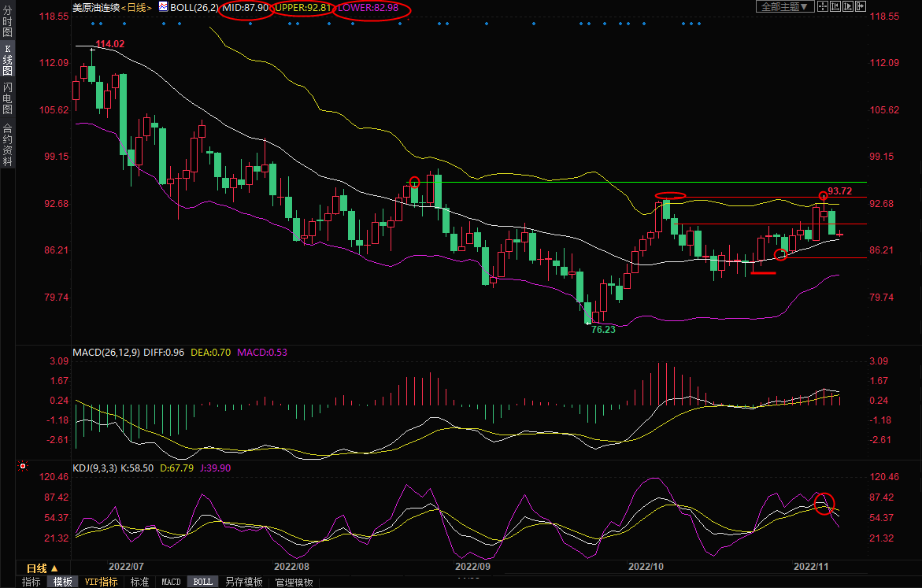Screen dimensions: 922x588
Task: Click the circled KDJ crossover marker
Action: coord(824,503)
